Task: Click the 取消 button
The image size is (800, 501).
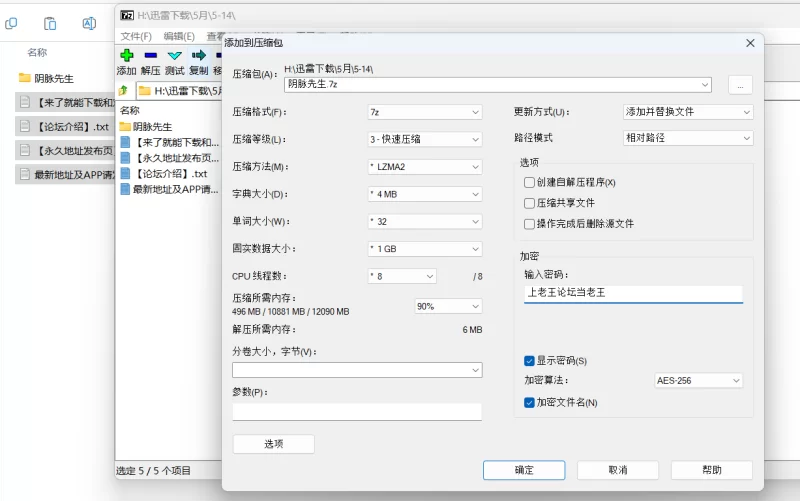Action: pos(618,470)
